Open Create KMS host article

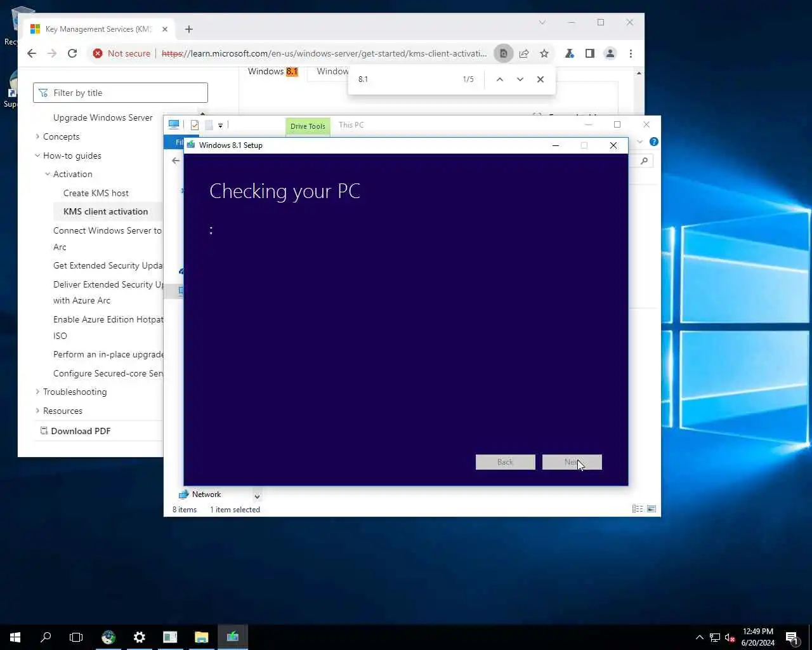tap(96, 193)
